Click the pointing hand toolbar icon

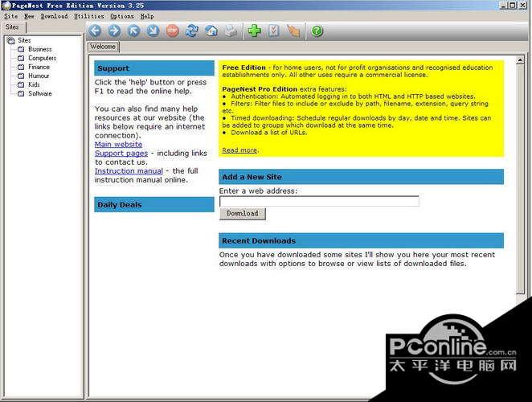tap(293, 31)
